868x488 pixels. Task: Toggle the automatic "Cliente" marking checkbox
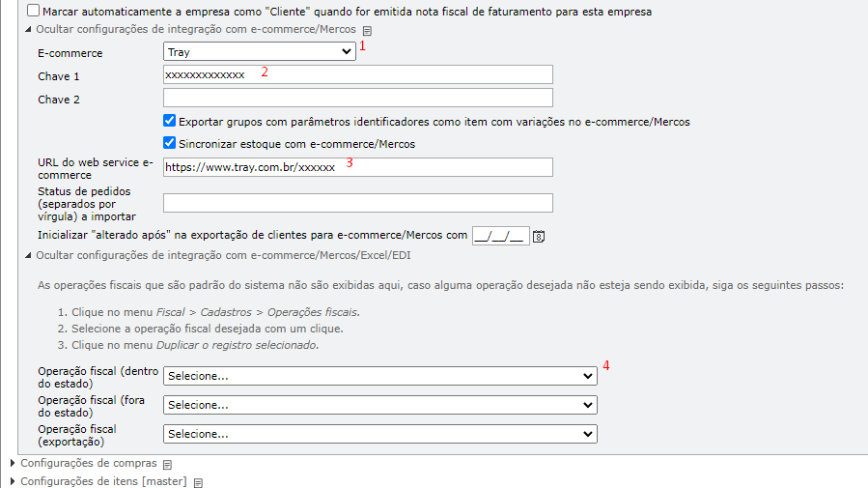point(34,12)
